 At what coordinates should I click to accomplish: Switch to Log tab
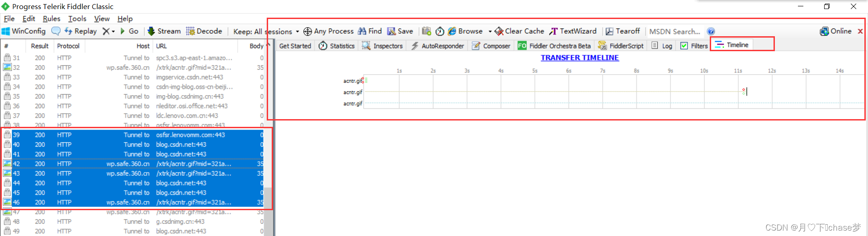[x=662, y=46]
